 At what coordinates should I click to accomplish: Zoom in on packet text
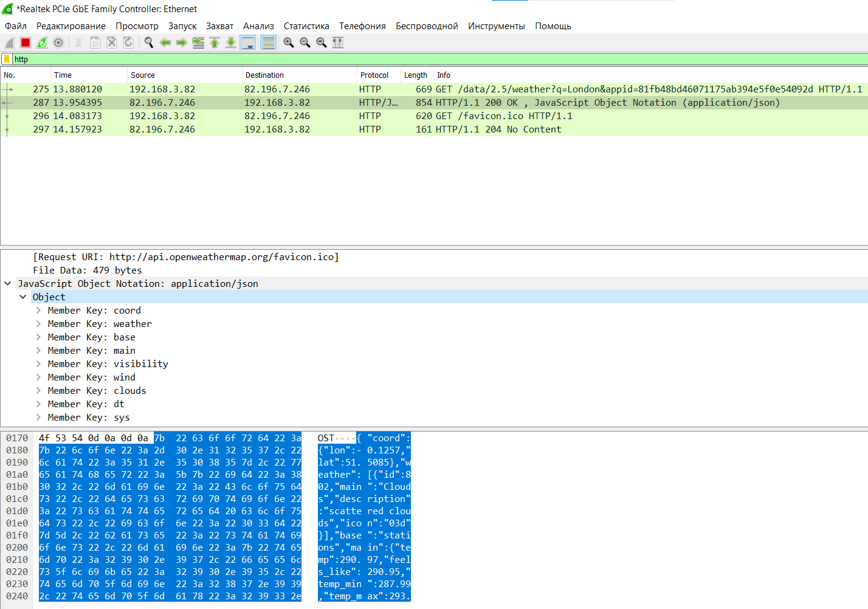(x=289, y=43)
